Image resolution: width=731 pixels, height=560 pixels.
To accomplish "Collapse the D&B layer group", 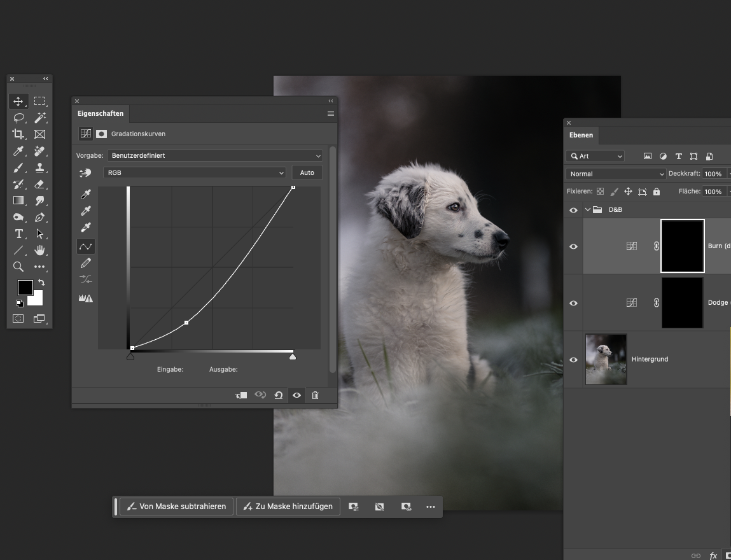I will point(588,210).
